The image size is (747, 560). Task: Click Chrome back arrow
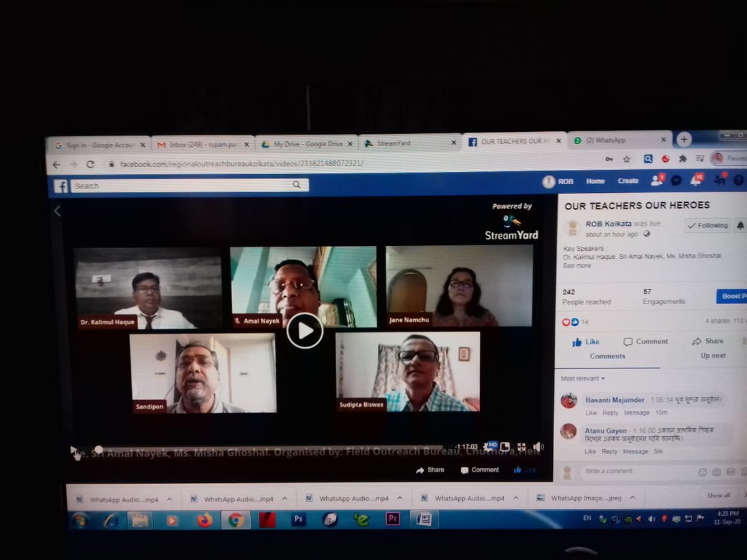tap(56, 164)
